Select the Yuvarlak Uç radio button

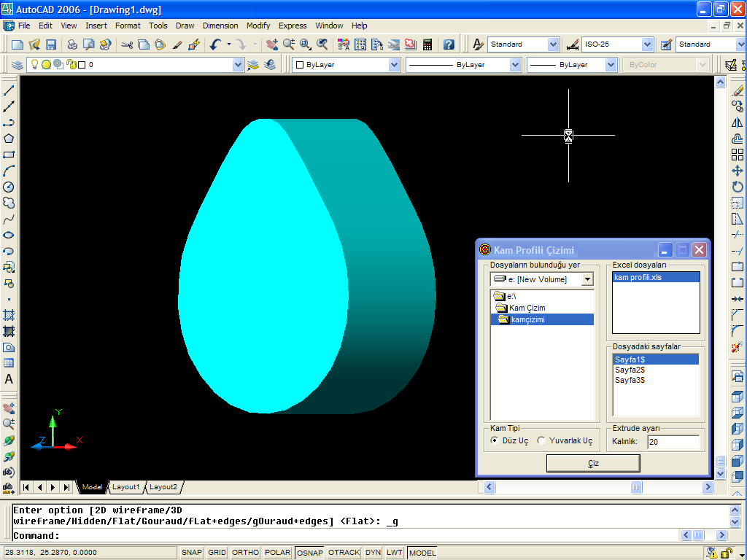541,441
